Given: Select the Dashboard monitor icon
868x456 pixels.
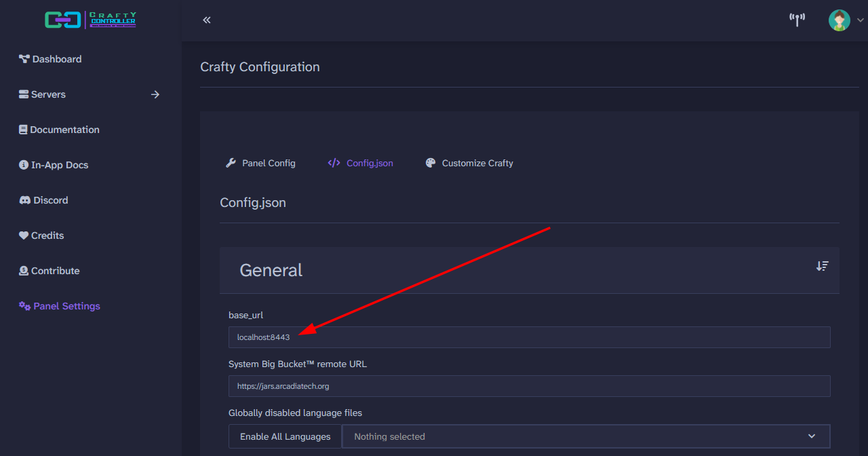Looking at the screenshot, I should (24, 59).
